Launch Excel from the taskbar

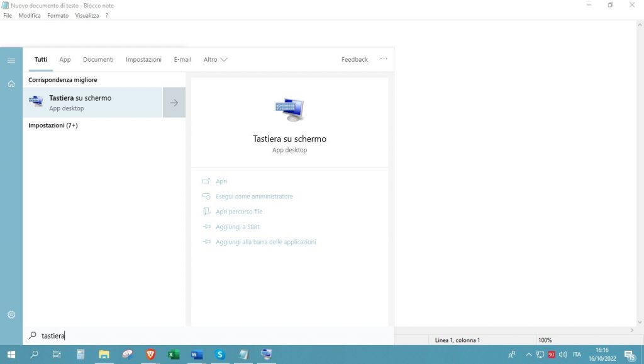point(174,355)
